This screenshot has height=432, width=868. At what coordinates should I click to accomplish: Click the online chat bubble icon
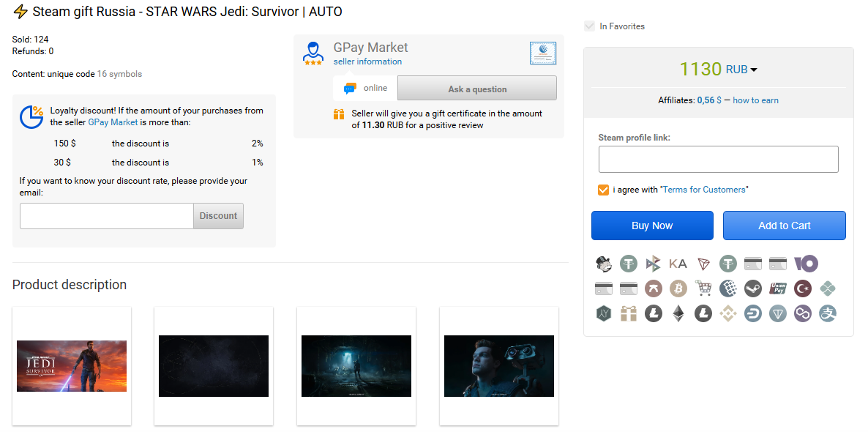(x=350, y=89)
